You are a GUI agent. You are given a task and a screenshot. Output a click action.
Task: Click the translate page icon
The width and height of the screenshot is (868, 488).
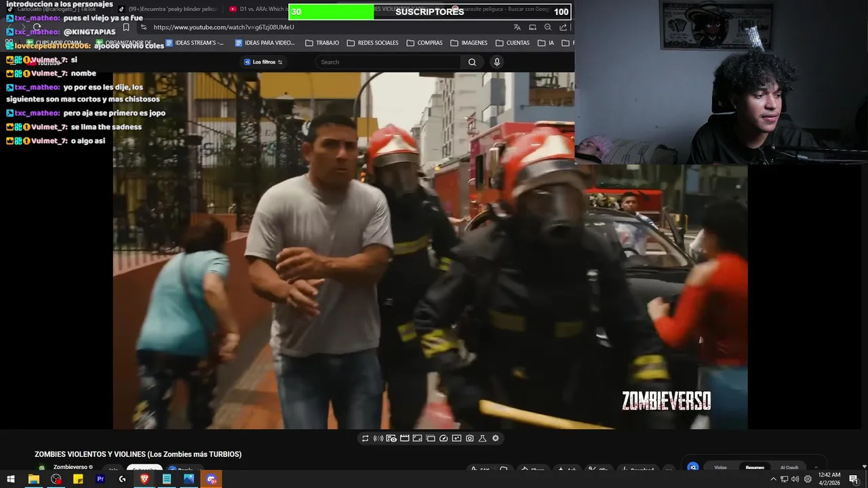pos(517,27)
